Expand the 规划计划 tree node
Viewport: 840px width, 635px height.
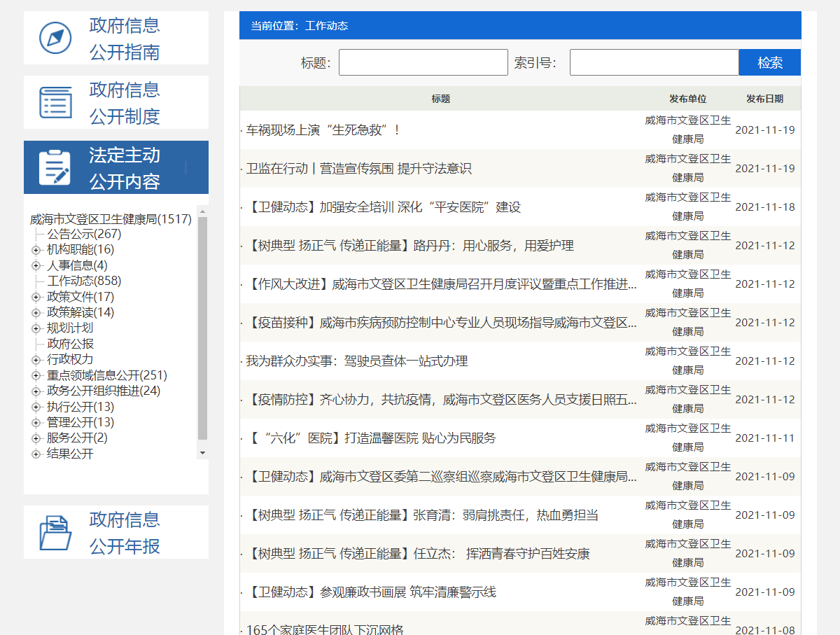pos(36,329)
